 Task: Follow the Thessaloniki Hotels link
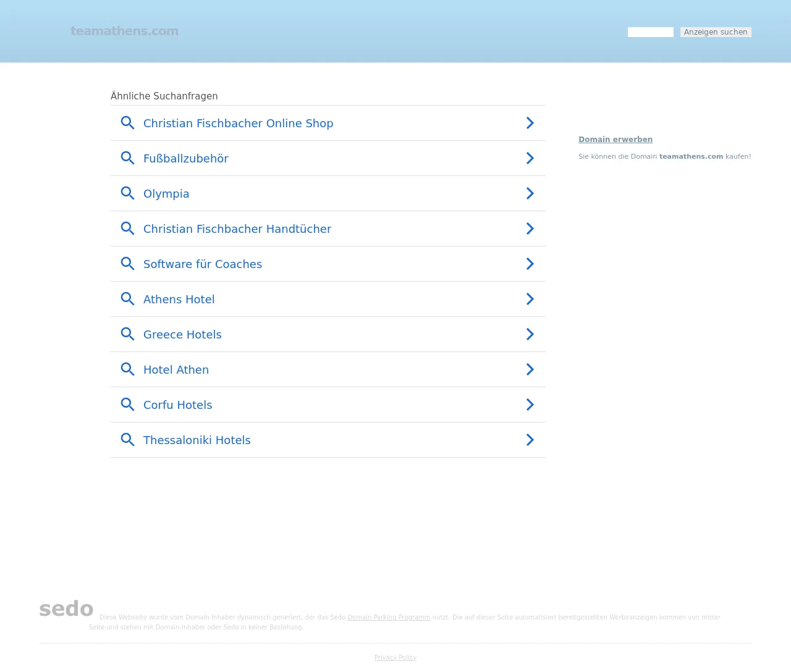click(197, 440)
